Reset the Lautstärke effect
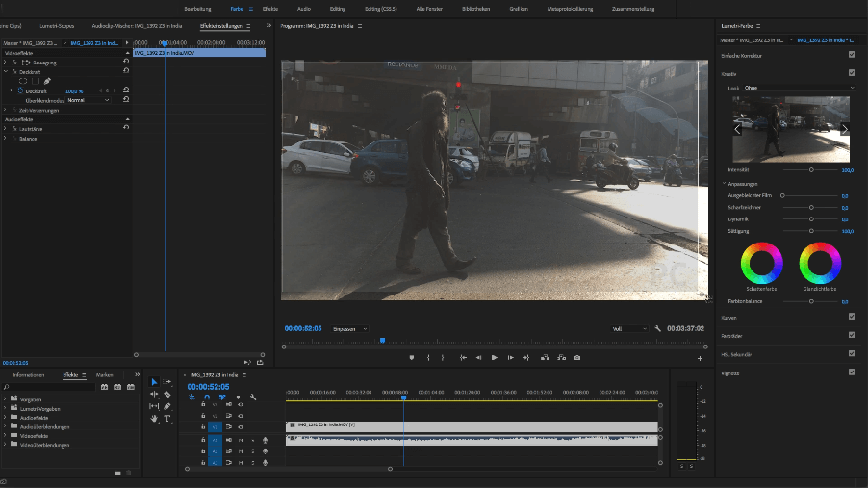Image resolution: width=868 pixels, height=488 pixels. click(126, 128)
